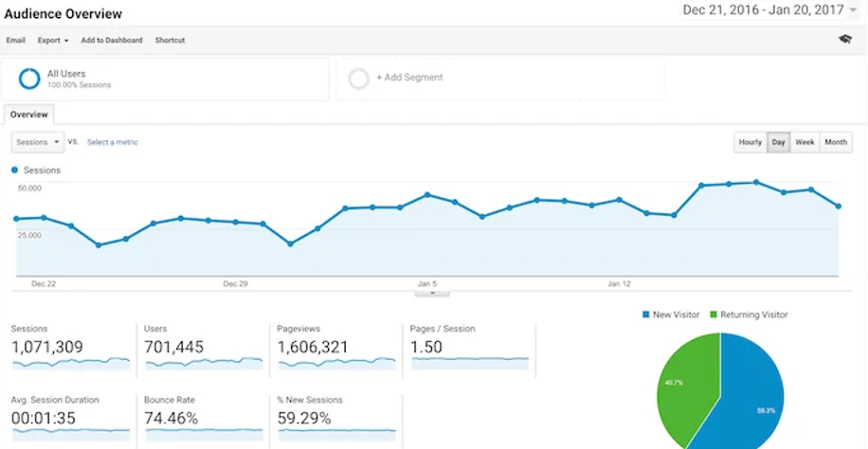
Task: Click the Select a metric link
Action: [112, 142]
